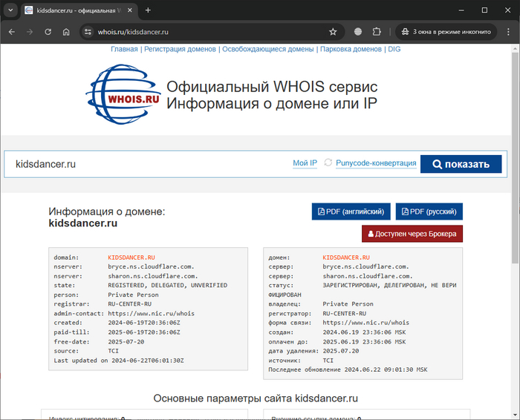
Task: Open the extensions puzzle icon
Action: click(x=377, y=32)
